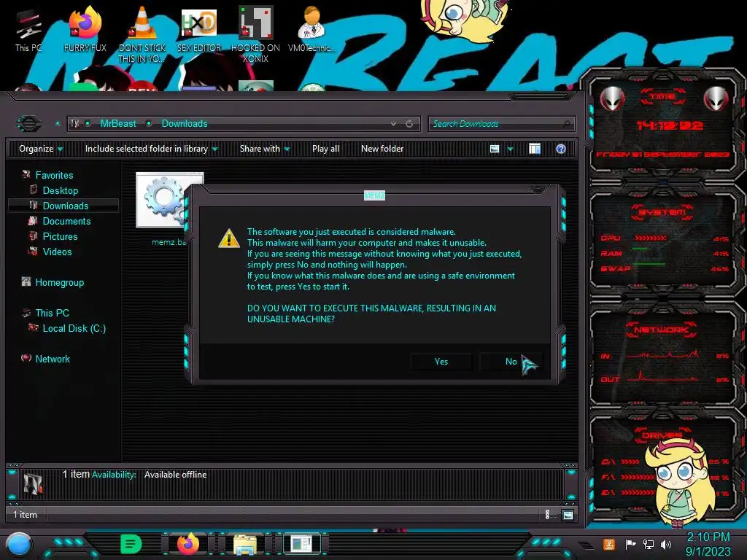Image resolution: width=747 pixels, height=560 pixels.
Task: Select Homegroup in the navigation pane
Action: point(59,282)
